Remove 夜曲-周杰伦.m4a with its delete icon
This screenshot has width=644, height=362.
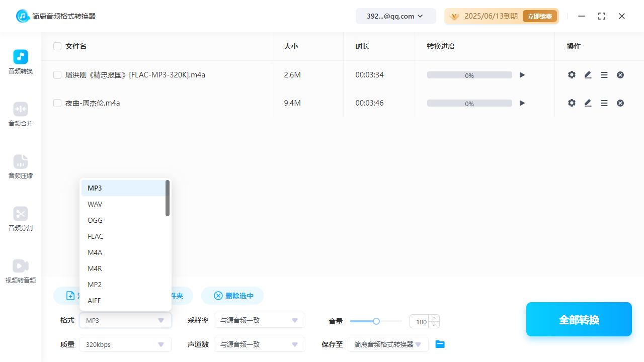[620, 103]
